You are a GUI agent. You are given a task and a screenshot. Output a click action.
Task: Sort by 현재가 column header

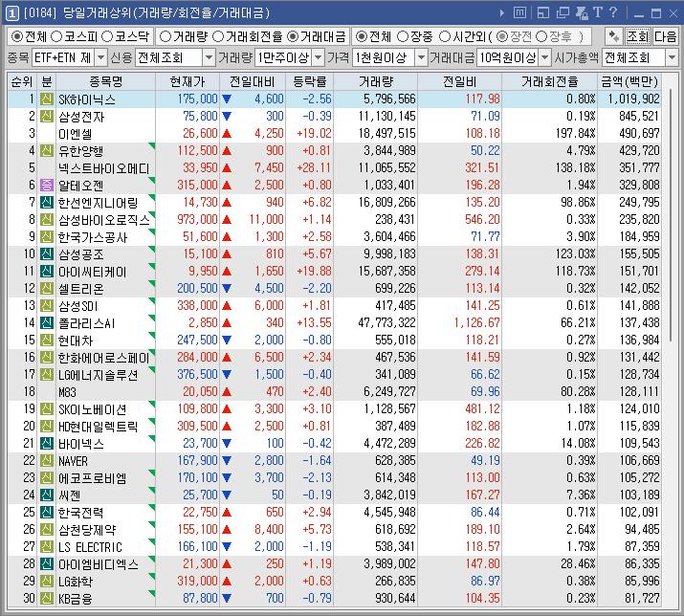pos(188,81)
